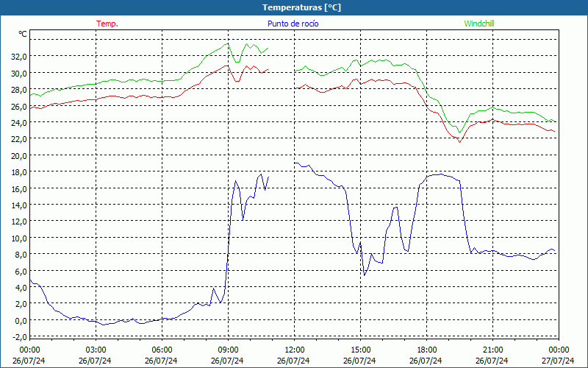Click the dew point dip after 15:00
This screenshot has width=588, height=368.
pos(365,275)
